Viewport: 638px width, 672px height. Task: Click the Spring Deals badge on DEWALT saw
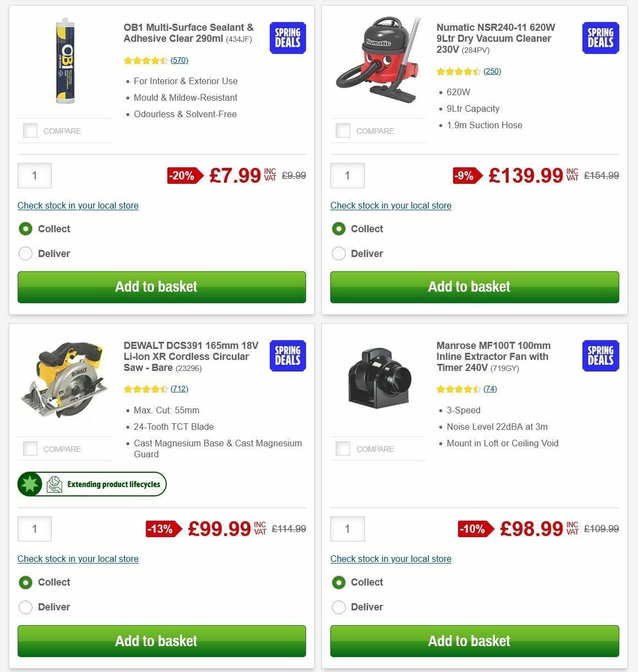point(287,356)
